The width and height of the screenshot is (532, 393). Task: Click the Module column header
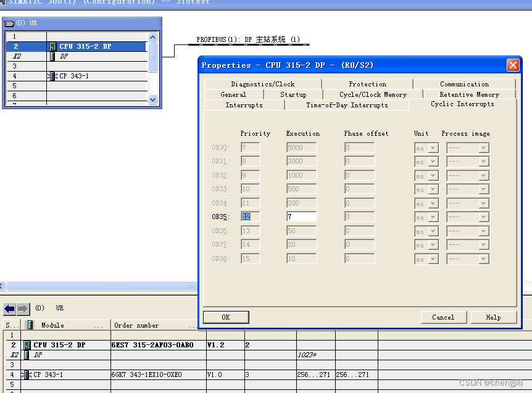(x=66, y=325)
